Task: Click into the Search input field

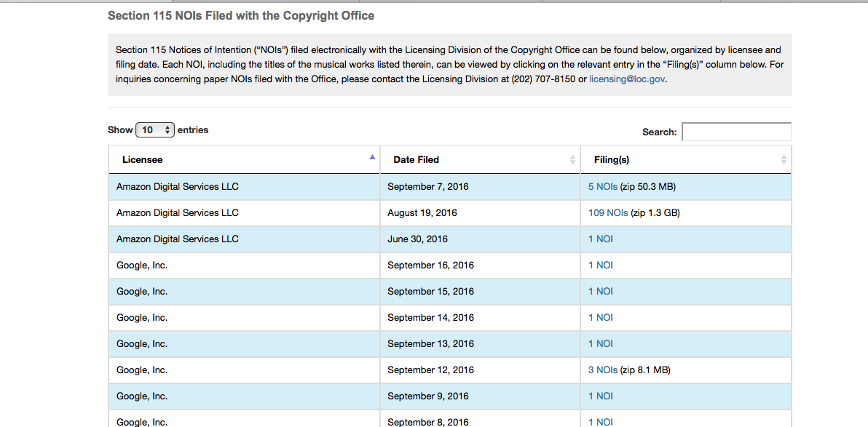Action: tap(736, 132)
